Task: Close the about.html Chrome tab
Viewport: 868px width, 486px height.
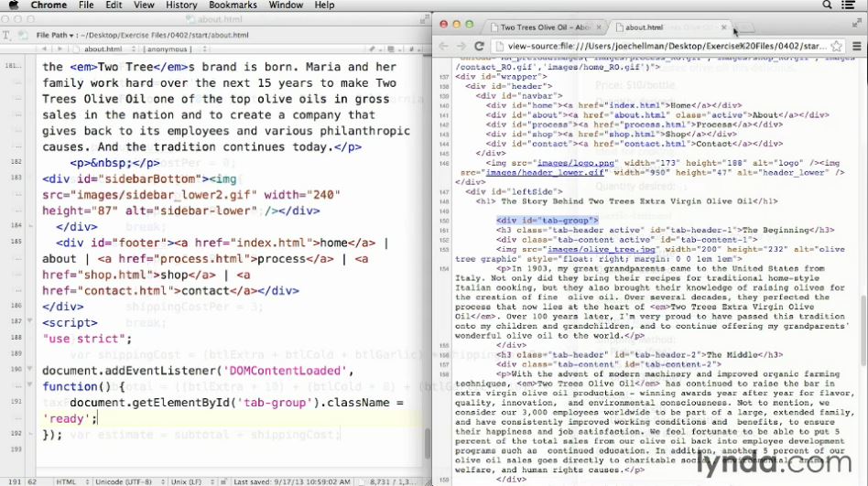Action: pos(723,27)
